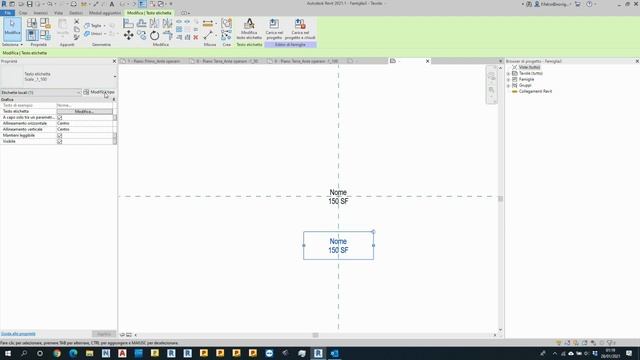Screen dimensions: 640x360
Task: Switch to the Crea ribbon tab
Action: point(23,13)
